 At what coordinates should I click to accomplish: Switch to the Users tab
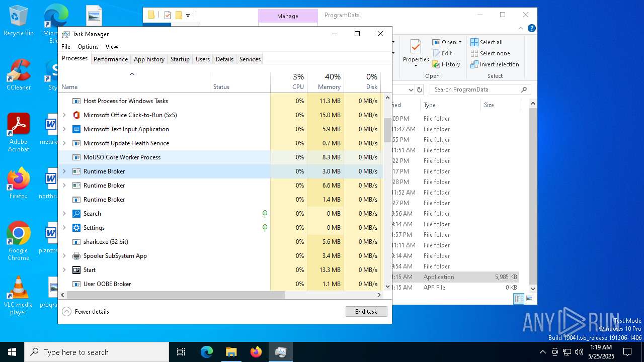point(203,59)
